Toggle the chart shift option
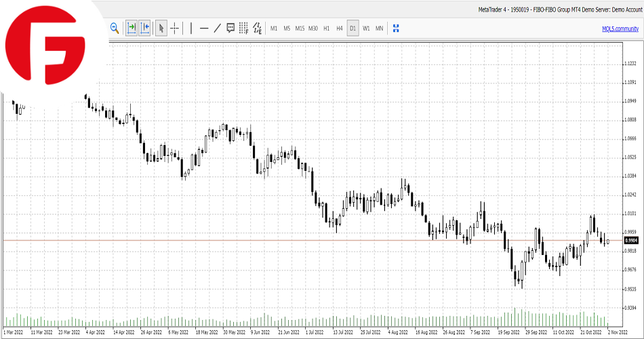This screenshot has height=339, width=644. coord(145,28)
